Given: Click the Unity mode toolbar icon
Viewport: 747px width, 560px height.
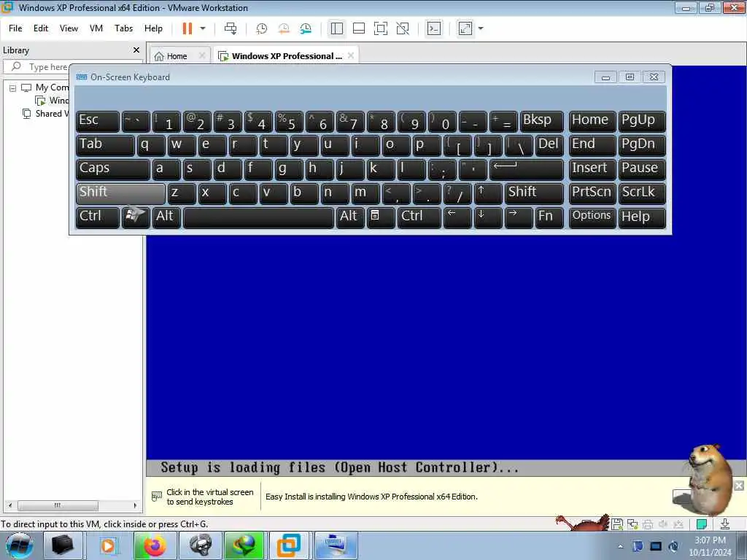Looking at the screenshot, I should tap(403, 28).
